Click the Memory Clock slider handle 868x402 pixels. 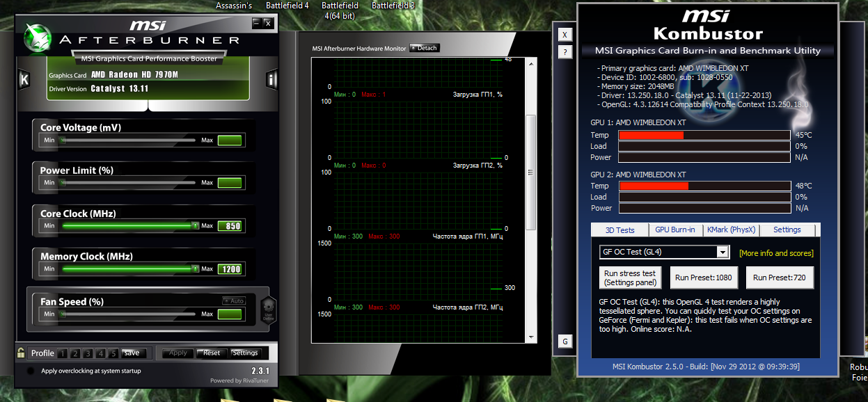(x=195, y=268)
